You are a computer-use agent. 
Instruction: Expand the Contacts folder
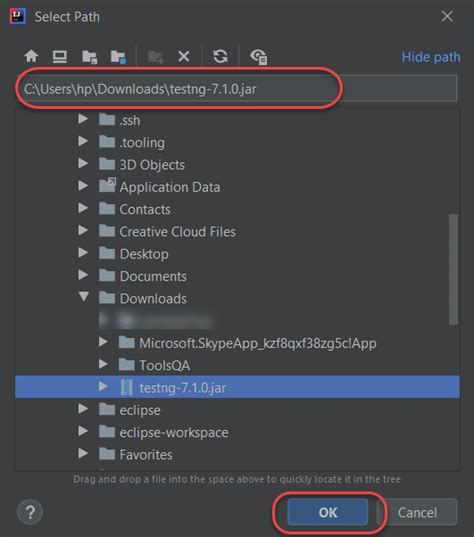(x=83, y=208)
